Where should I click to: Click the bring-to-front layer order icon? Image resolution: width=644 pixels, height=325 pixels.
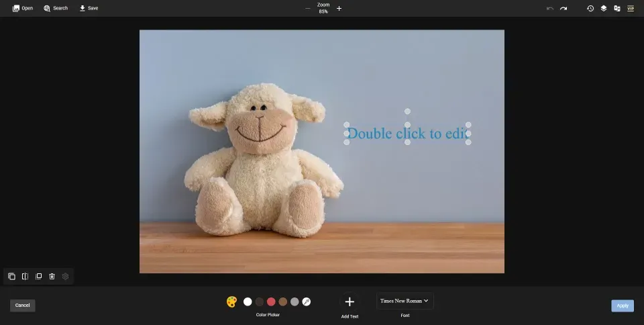click(x=39, y=277)
